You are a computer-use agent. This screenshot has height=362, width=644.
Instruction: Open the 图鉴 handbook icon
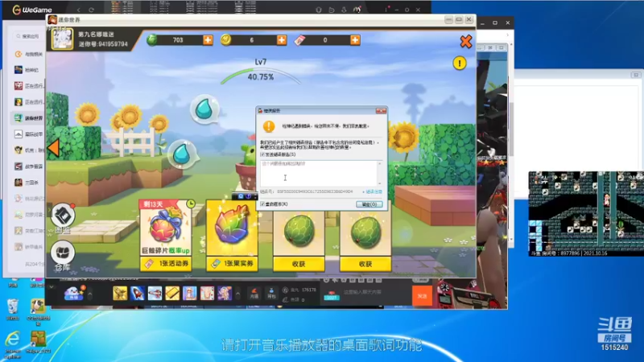[63, 218]
